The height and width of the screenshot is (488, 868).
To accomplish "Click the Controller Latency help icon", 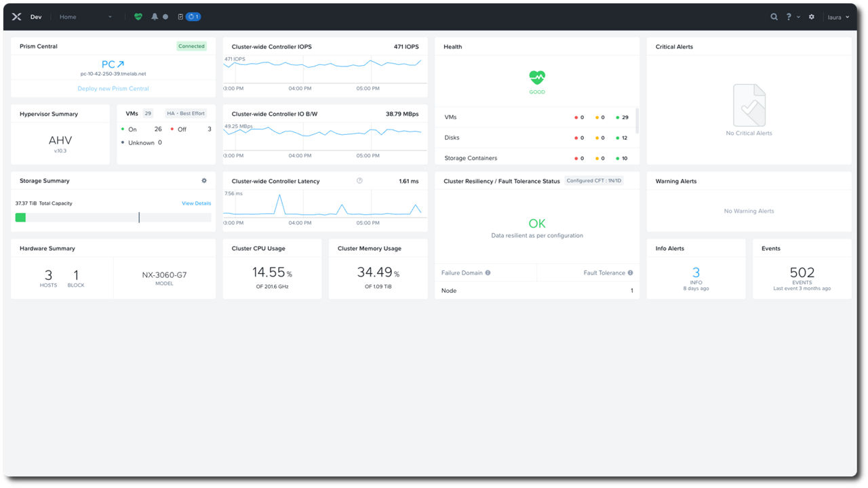I will (359, 181).
